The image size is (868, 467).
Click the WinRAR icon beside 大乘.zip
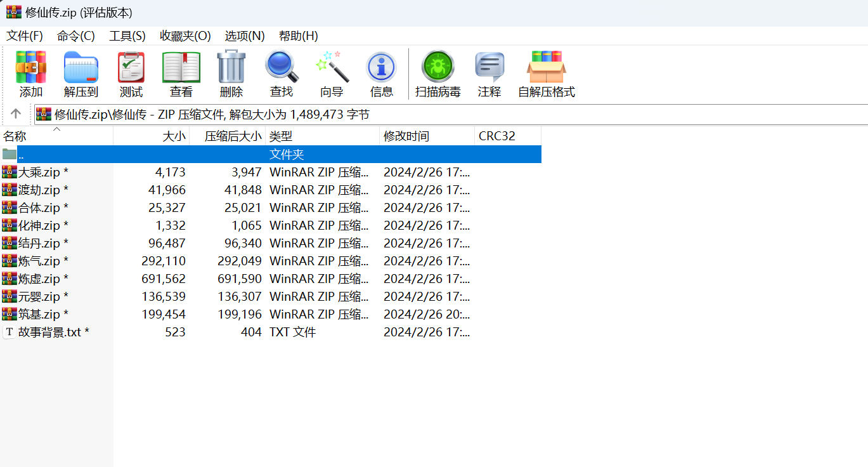pyautogui.click(x=9, y=172)
